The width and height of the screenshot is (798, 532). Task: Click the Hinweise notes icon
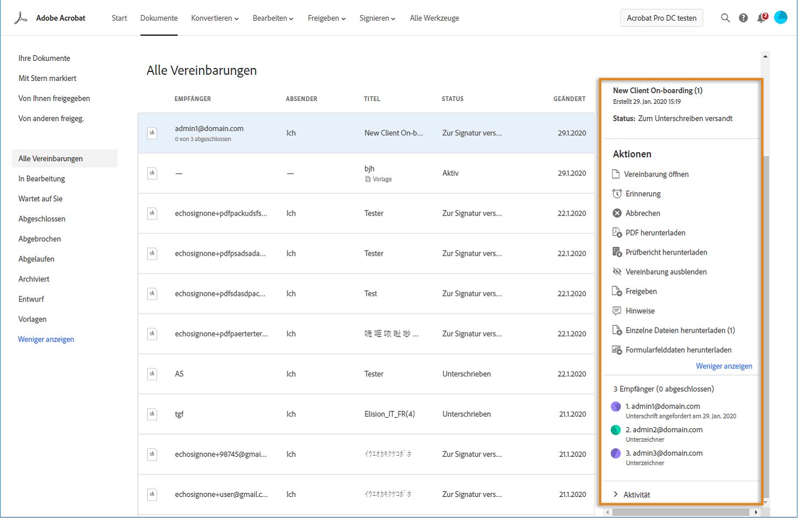tap(617, 311)
